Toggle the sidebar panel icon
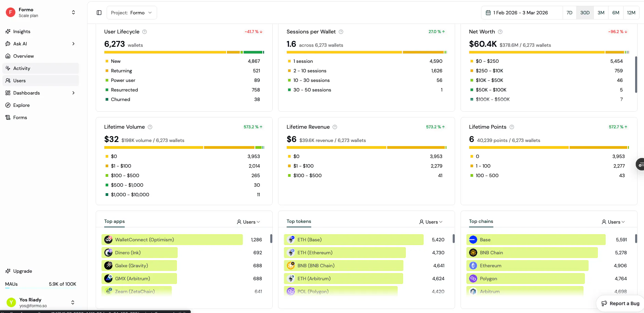This screenshot has height=313, width=644. (99, 13)
